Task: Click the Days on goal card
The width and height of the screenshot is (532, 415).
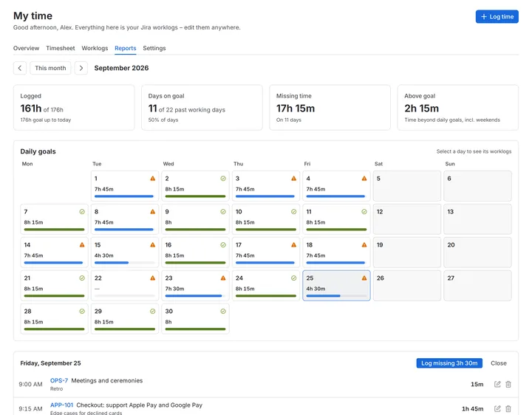Action: coord(202,108)
